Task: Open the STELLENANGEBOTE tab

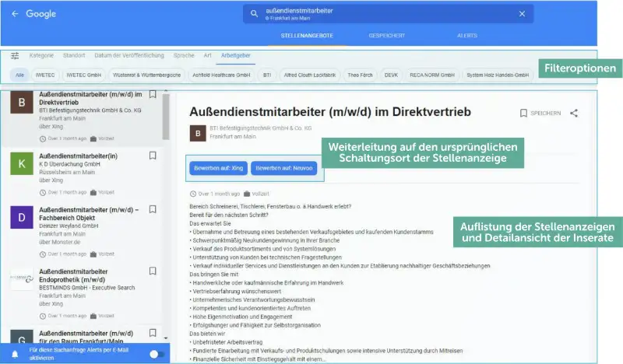Action: tap(307, 36)
